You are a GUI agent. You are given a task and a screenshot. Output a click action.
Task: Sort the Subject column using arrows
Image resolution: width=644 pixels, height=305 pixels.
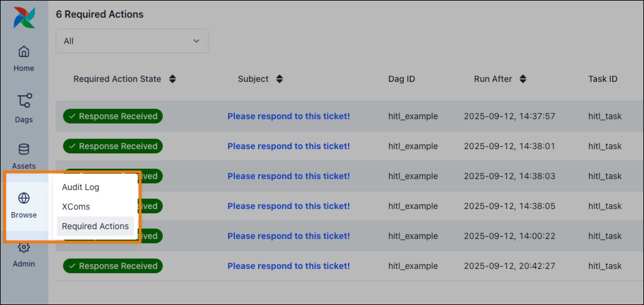[279, 79]
